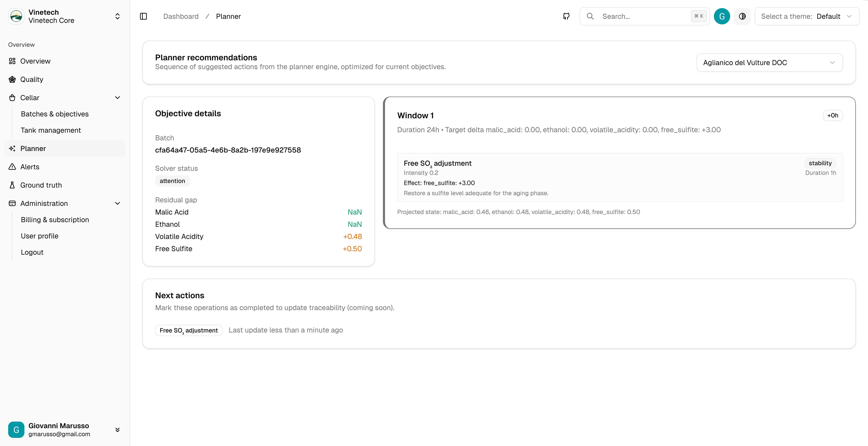Expand the Giovanni Marusso account menu
This screenshot has height=446, width=868.
(117, 430)
